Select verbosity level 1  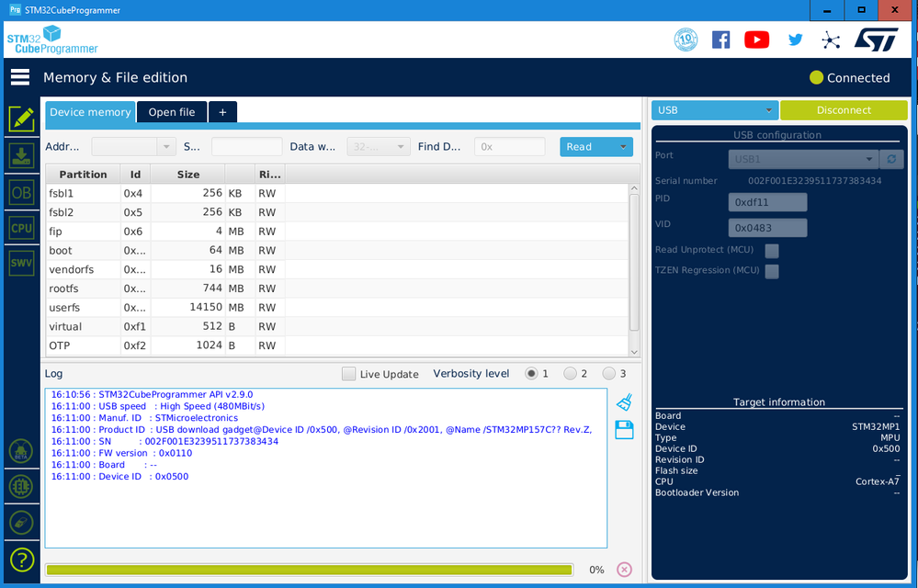[531, 373]
